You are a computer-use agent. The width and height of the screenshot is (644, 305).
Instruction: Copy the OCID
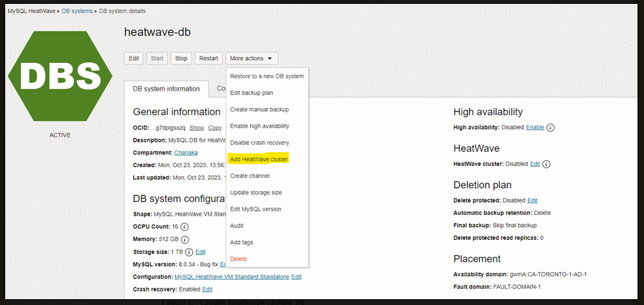pos(215,128)
